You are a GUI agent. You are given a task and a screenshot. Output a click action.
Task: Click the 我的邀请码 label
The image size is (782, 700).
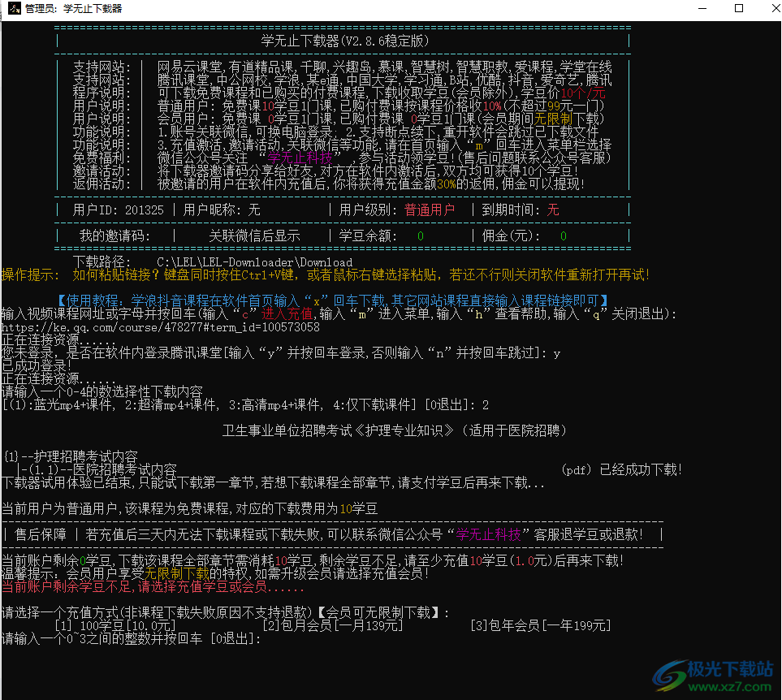click(x=114, y=235)
